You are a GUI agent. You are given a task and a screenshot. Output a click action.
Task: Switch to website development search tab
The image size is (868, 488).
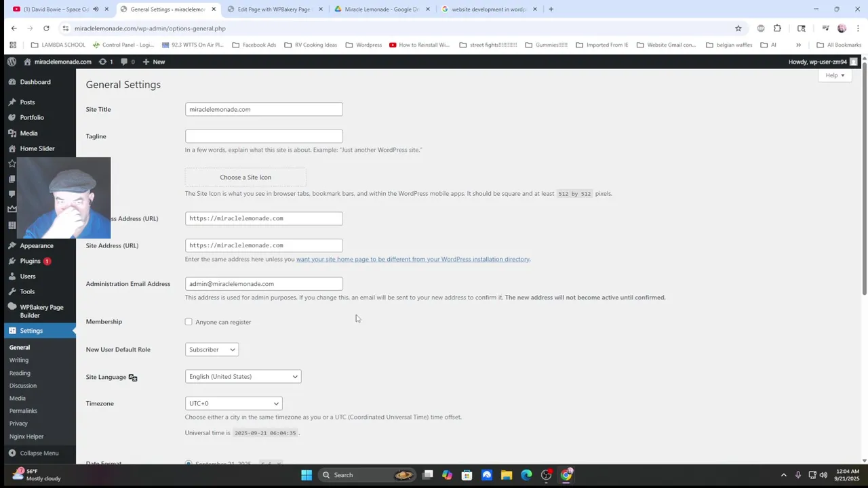488,9
